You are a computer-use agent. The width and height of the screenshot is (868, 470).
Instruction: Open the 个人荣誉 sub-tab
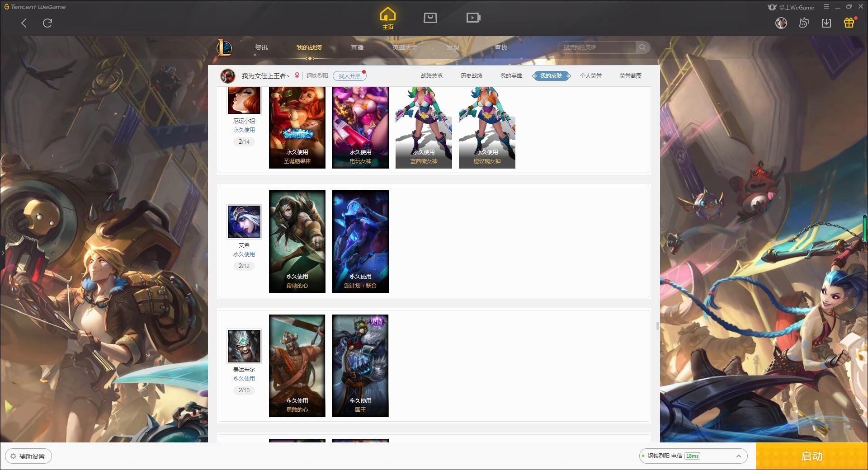coord(591,76)
